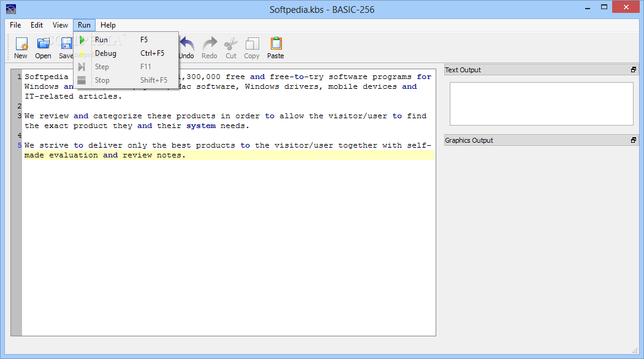Click the Open file toolbar icon
Image resolution: width=644 pixels, height=359 pixels.
tap(43, 43)
